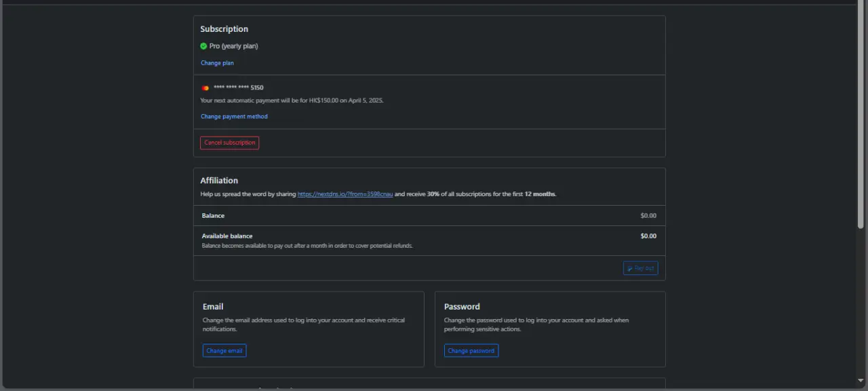Viewport: 868px width, 391px height.
Task: Click the PayPal icon on Pay out
Action: (x=630, y=268)
